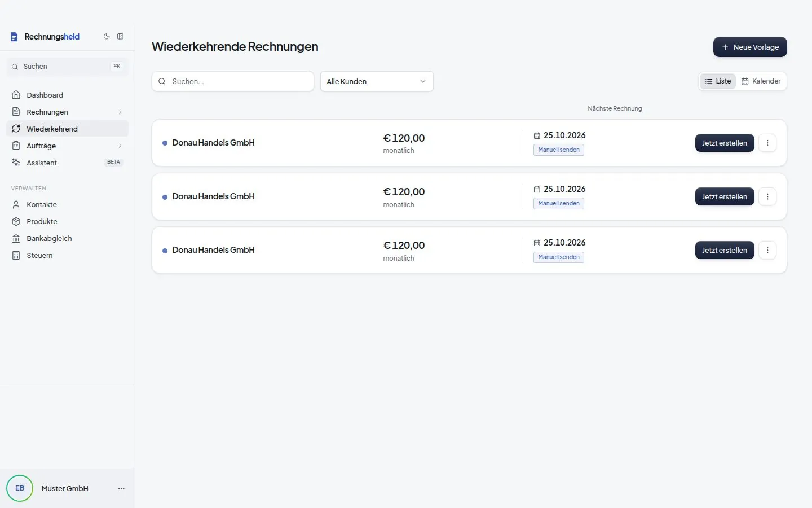The image size is (812, 508).
Task: Click the EB account avatar
Action: [x=20, y=488]
